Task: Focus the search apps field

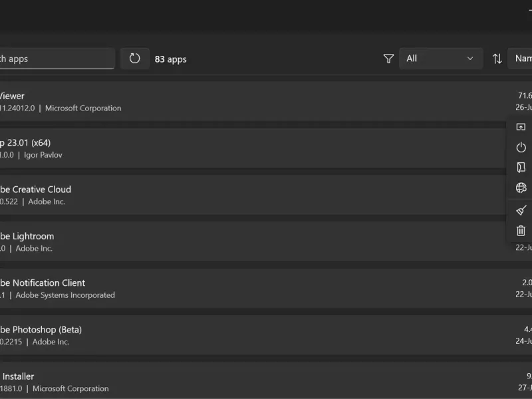Action: [57, 59]
